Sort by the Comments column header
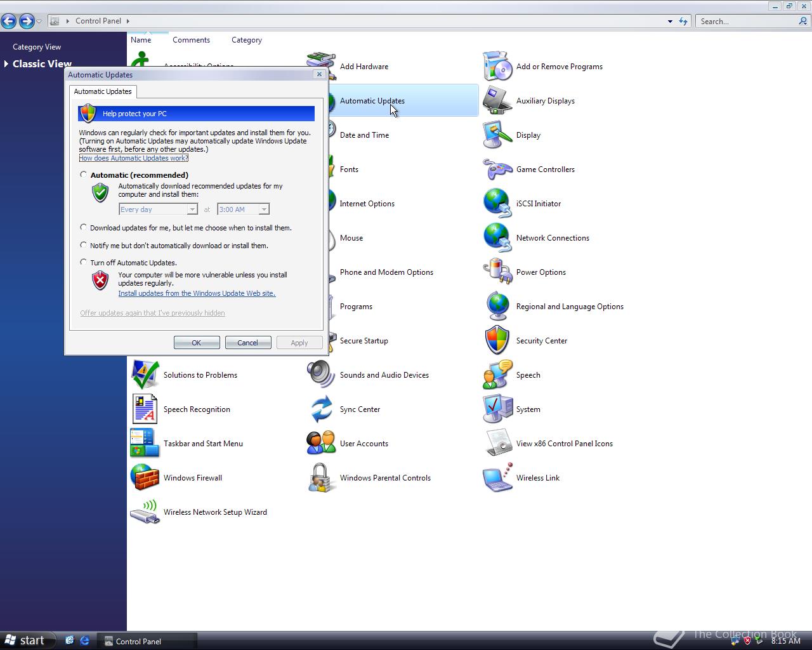Screen dimensions: 812x650 [191, 39]
